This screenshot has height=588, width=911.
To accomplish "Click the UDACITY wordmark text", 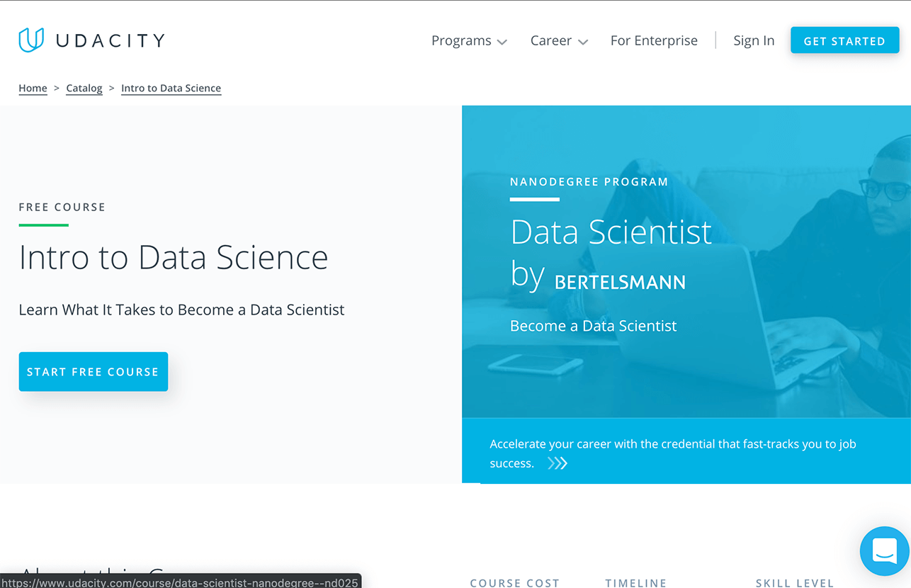I will point(111,40).
